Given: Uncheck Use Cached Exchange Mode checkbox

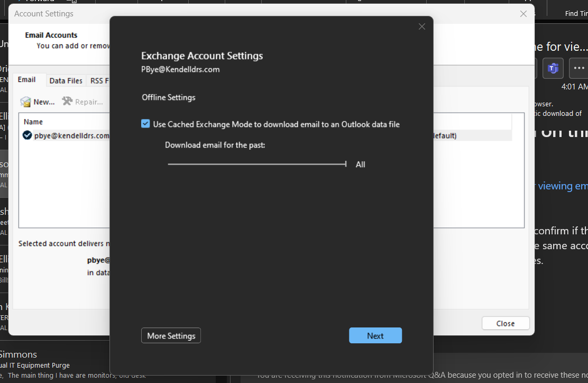Looking at the screenshot, I should [145, 124].
